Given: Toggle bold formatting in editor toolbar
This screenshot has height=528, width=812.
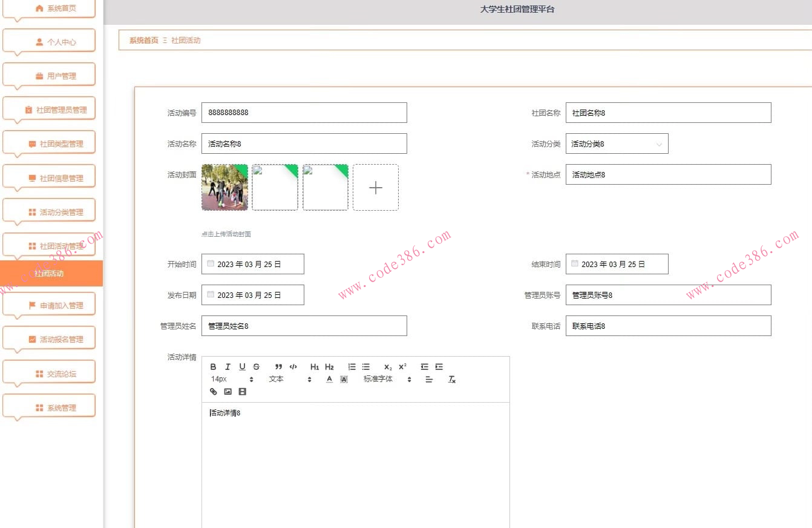Looking at the screenshot, I should click(x=213, y=367).
